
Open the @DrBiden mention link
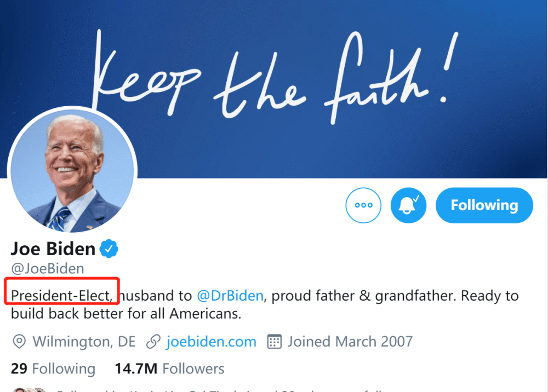click(230, 296)
